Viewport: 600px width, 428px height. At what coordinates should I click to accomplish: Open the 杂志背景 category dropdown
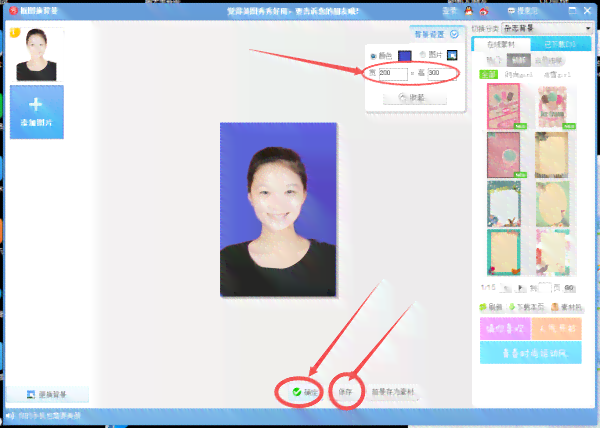pyautogui.click(x=547, y=28)
